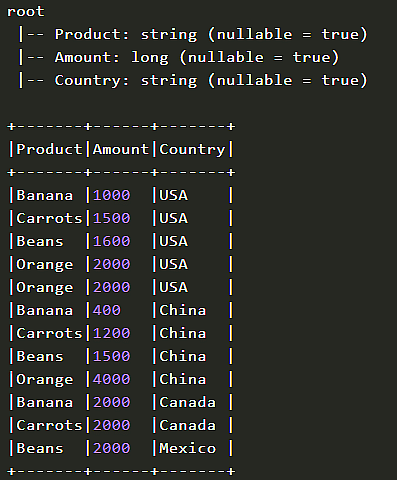397x480 pixels.
Task: Click the Product table column header
Action: pos(49,149)
